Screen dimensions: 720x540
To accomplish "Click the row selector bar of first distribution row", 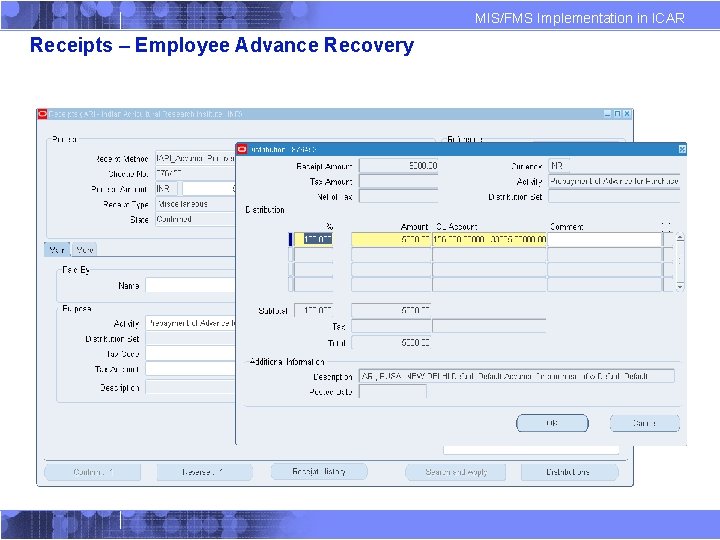I will 290,239.
